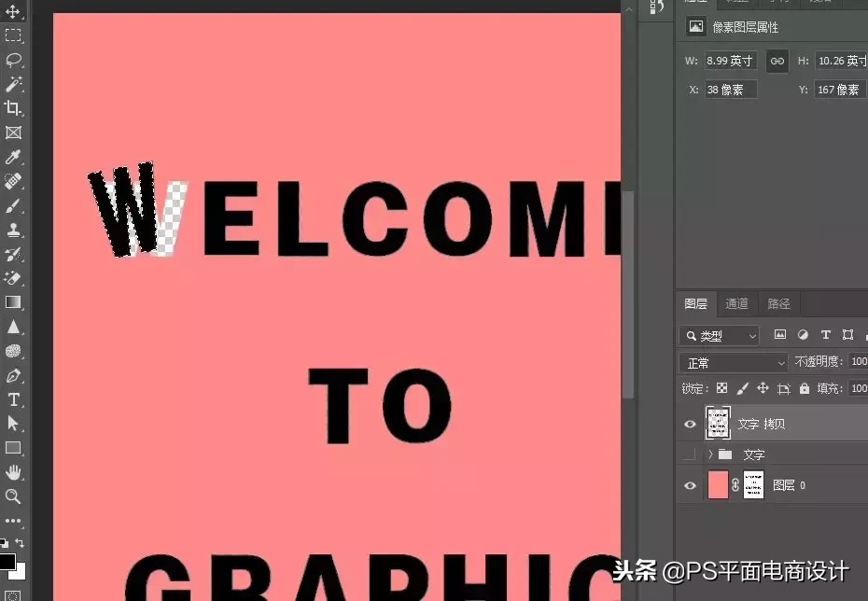Image resolution: width=868 pixels, height=601 pixels.
Task: Select the Rectangular Marquee tool
Action: point(13,35)
